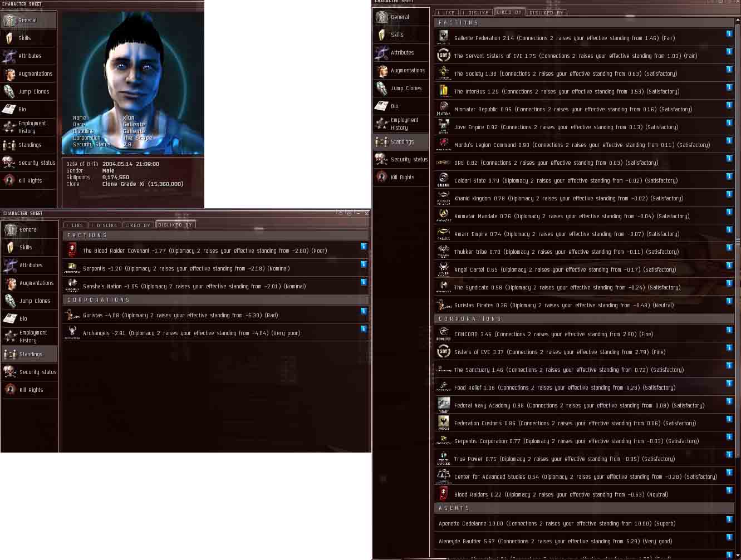741x560 pixels.
Task: Open Jump Clones in the portrait window's sidebar
Action: click(28, 91)
